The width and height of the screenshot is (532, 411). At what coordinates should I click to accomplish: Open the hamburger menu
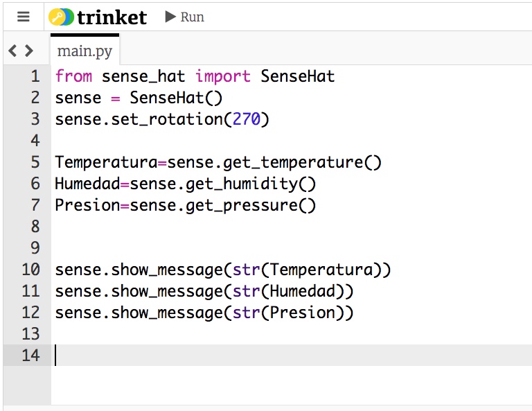(x=24, y=17)
